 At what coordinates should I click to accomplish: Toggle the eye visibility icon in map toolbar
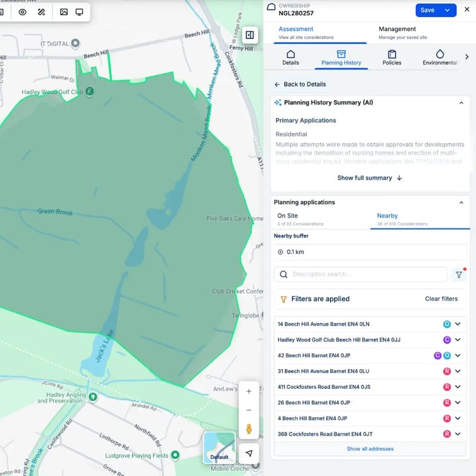[x=22, y=12]
